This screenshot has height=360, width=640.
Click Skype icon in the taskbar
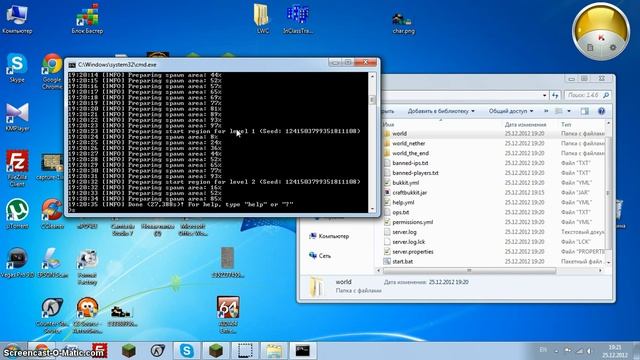[x=187, y=351]
